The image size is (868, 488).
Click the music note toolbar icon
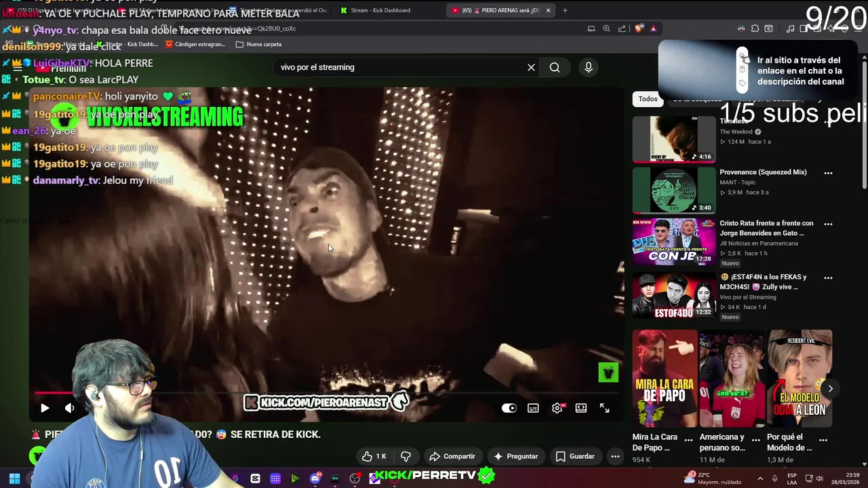click(790, 28)
